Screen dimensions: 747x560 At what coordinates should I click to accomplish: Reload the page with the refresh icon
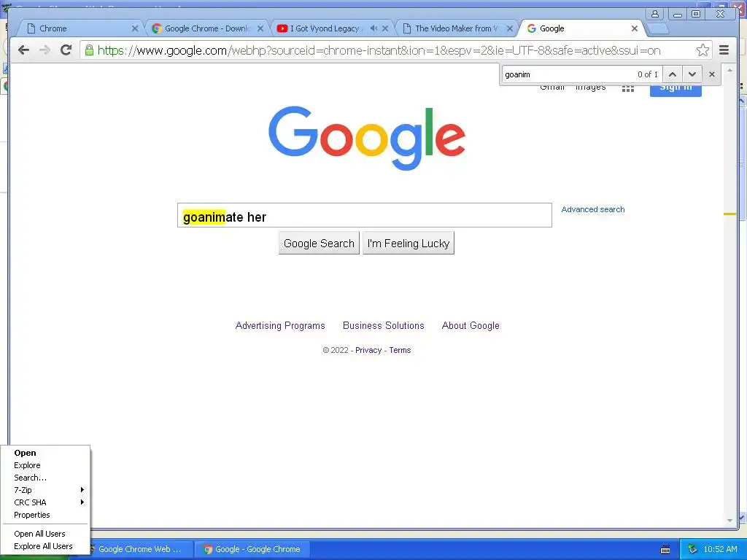[x=66, y=50]
